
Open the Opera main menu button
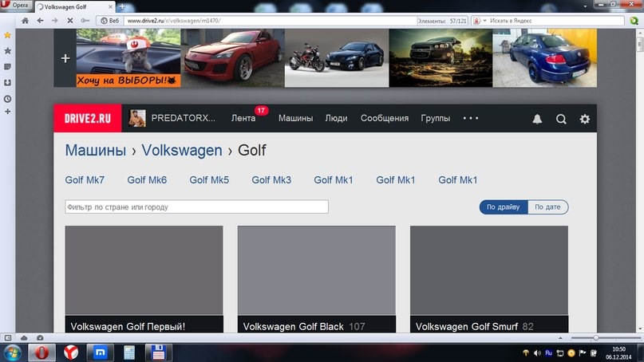(16, 6)
